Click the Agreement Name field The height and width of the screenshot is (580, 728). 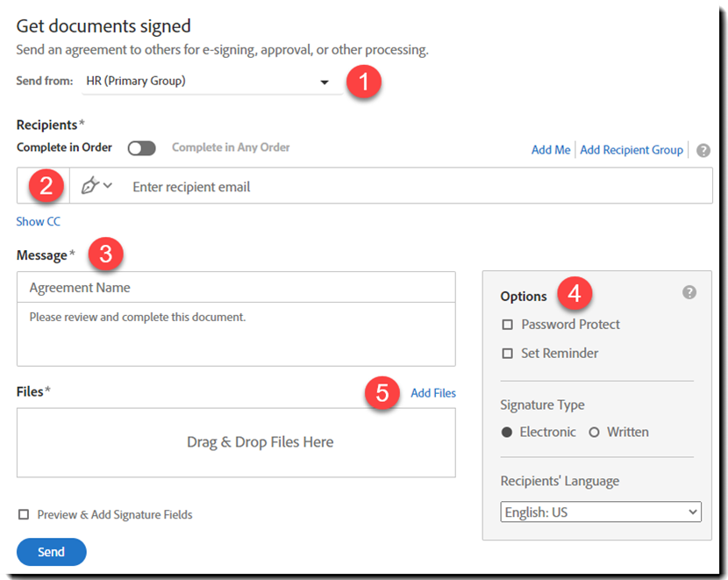[236, 288]
